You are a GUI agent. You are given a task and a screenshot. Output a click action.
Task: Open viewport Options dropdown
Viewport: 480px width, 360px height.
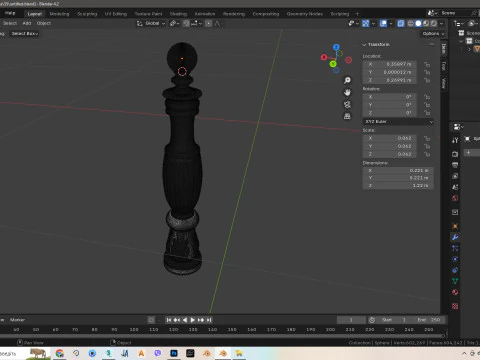pyautogui.click(x=433, y=34)
